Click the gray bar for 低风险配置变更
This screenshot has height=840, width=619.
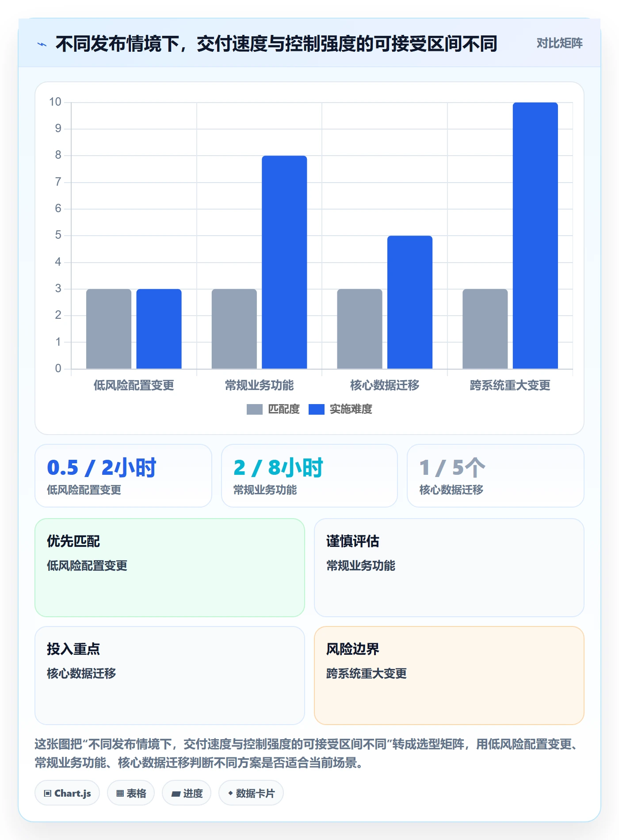[109, 329]
